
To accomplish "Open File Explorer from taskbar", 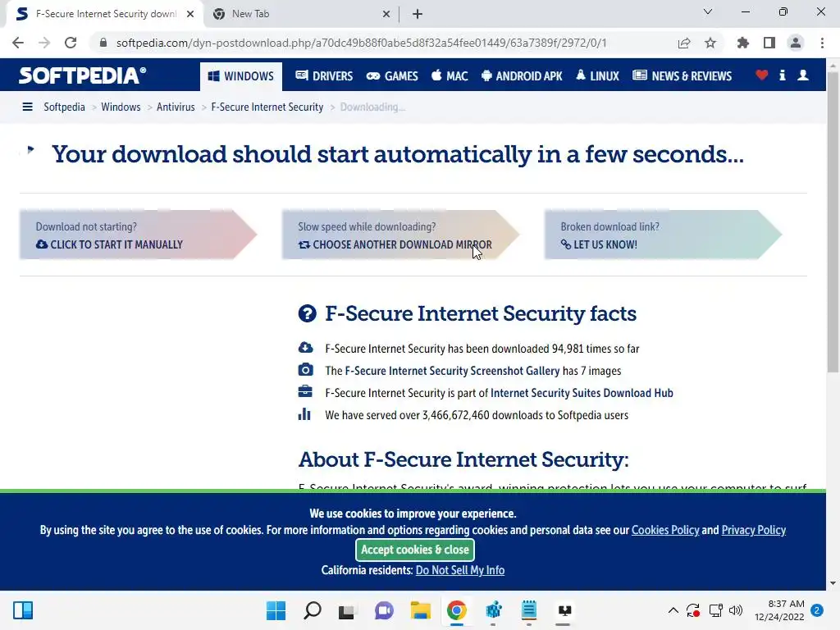I will (x=421, y=610).
